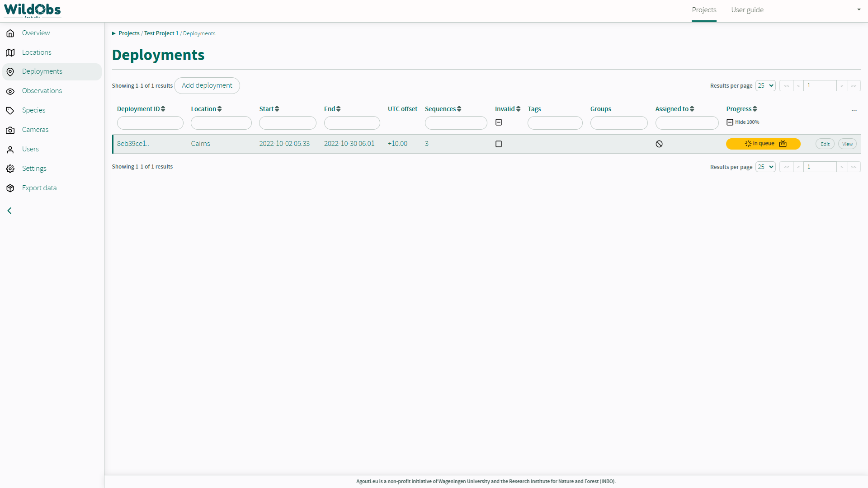Image resolution: width=868 pixels, height=488 pixels.
Task: Click the unassigned icon in Assigned to column
Action: pos(659,144)
